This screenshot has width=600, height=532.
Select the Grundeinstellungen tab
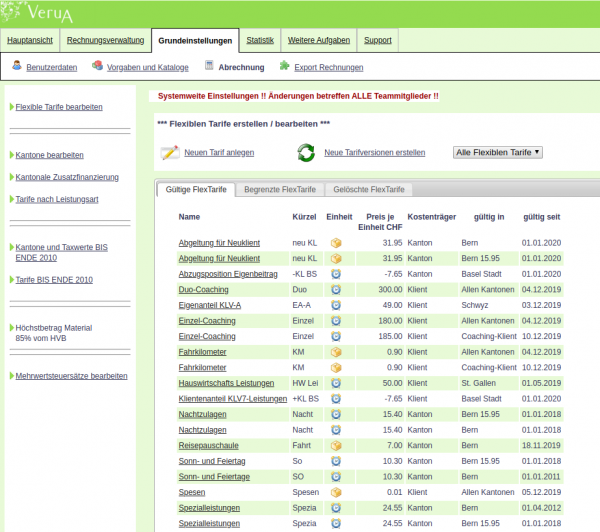point(195,41)
